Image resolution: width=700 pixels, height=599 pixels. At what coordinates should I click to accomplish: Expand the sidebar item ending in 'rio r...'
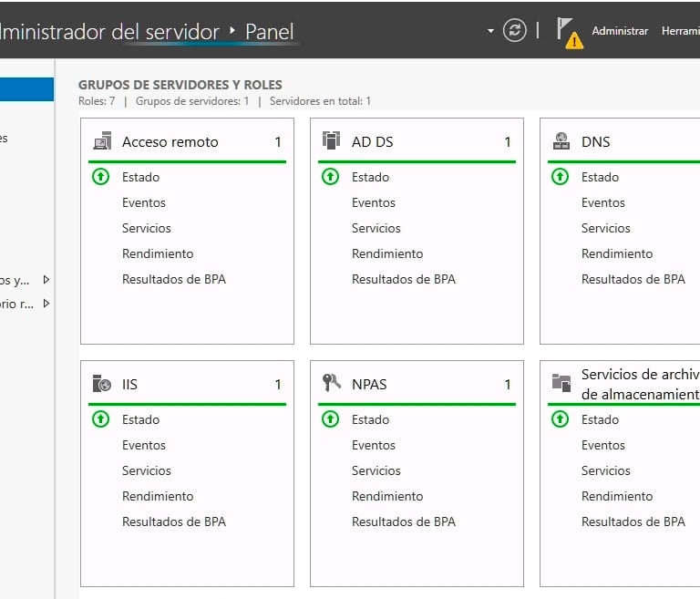pyautogui.click(x=46, y=304)
